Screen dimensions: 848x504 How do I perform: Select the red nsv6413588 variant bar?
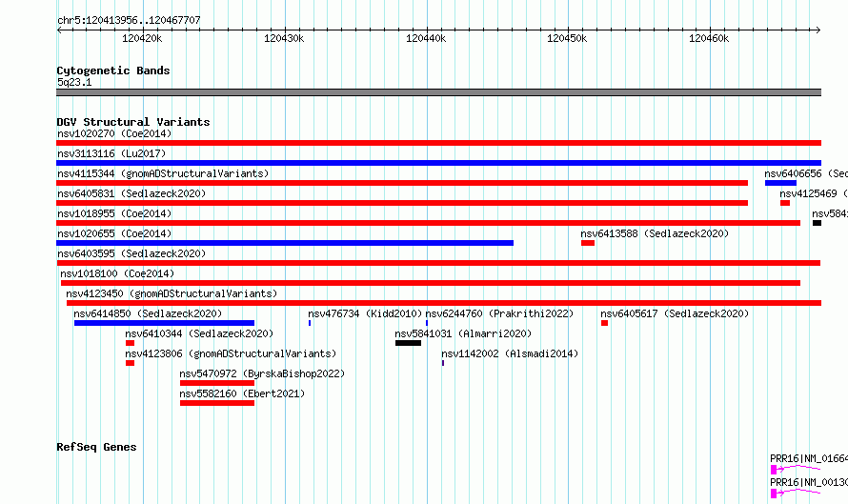pos(588,243)
